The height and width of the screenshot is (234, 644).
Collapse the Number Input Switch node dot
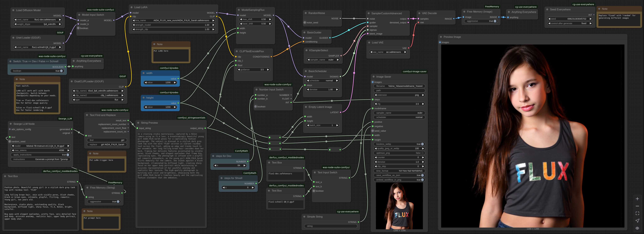click(x=256, y=90)
